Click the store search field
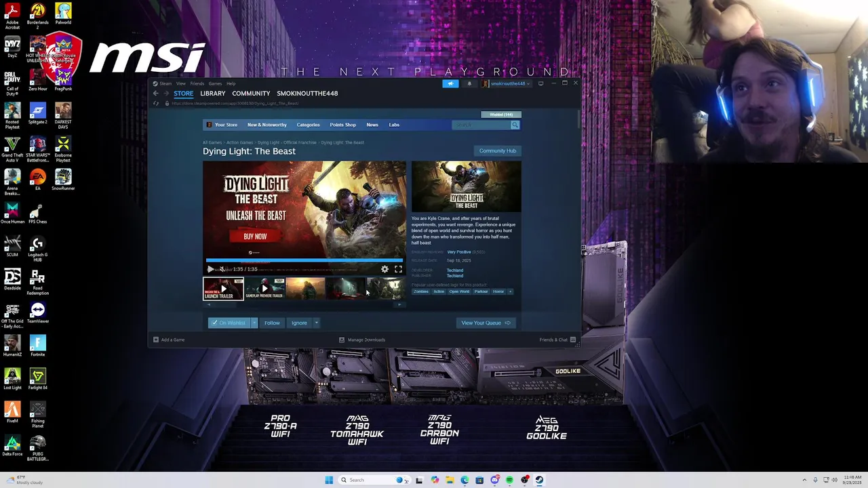 click(x=481, y=125)
